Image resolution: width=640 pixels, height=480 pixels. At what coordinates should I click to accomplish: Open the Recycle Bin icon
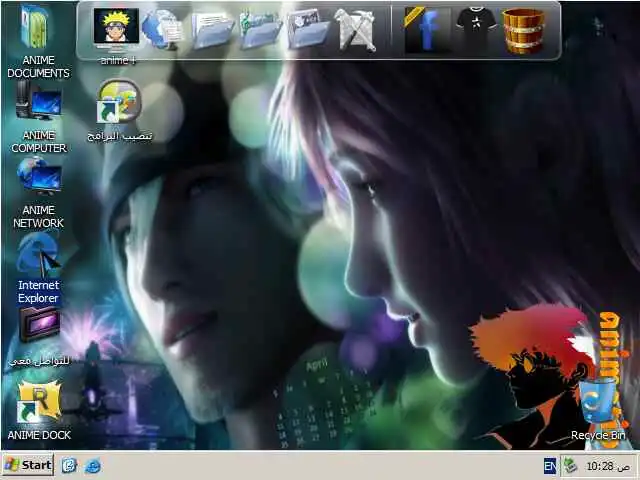coord(598,410)
